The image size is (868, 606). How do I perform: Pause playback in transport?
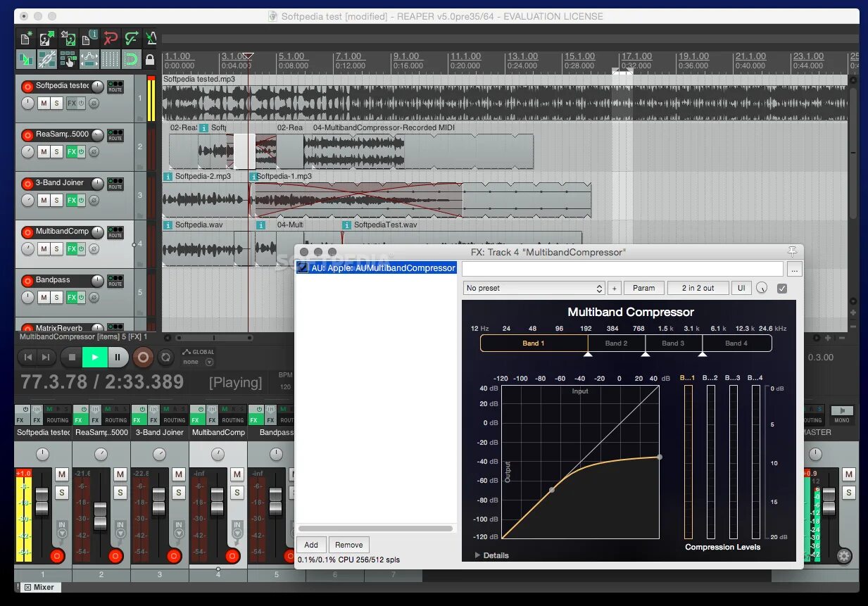pyautogui.click(x=118, y=358)
